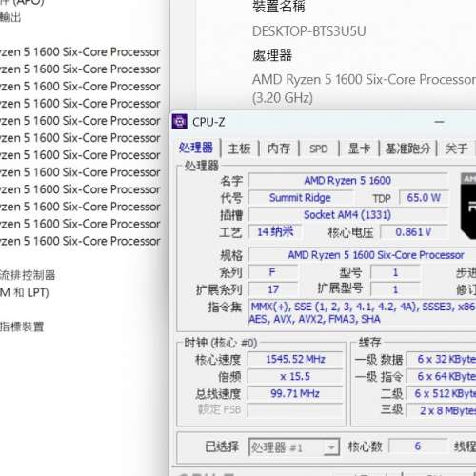This screenshot has height=476, width=476.
Task: Click the 1545.52 MHz core speed value
Action: 295,359
